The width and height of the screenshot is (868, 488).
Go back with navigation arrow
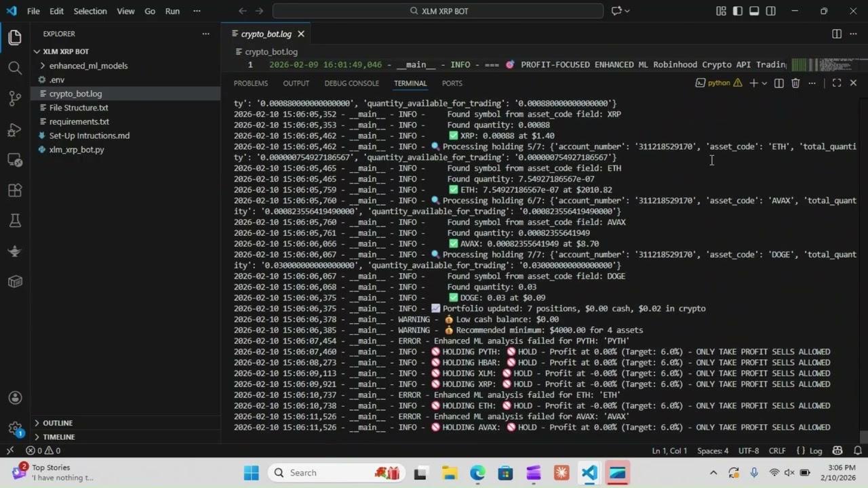(243, 11)
